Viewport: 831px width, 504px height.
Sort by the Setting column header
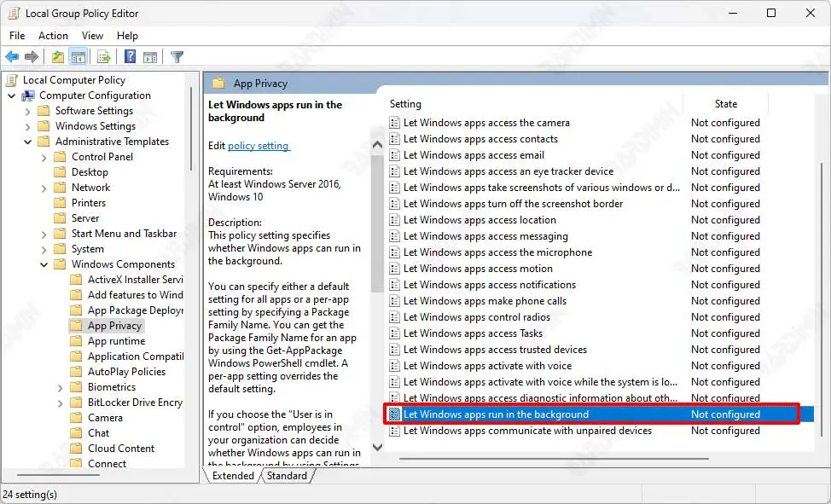pos(534,104)
